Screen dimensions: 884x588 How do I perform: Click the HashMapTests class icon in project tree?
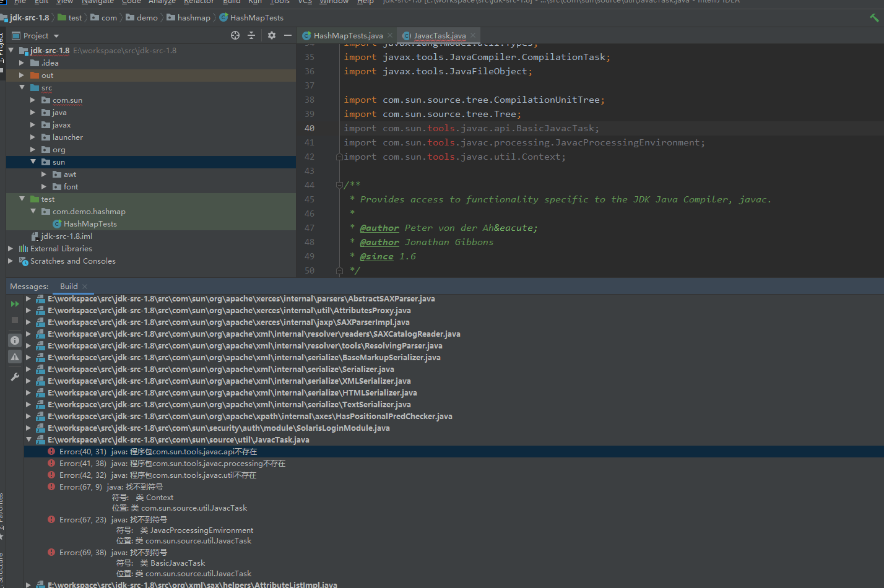(57, 224)
